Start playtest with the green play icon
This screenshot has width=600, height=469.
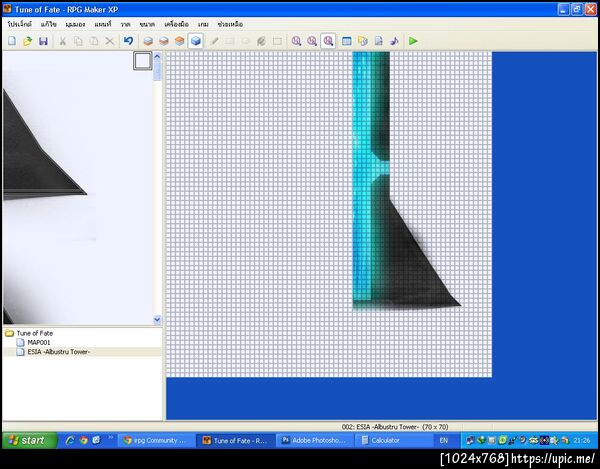[413, 41]
